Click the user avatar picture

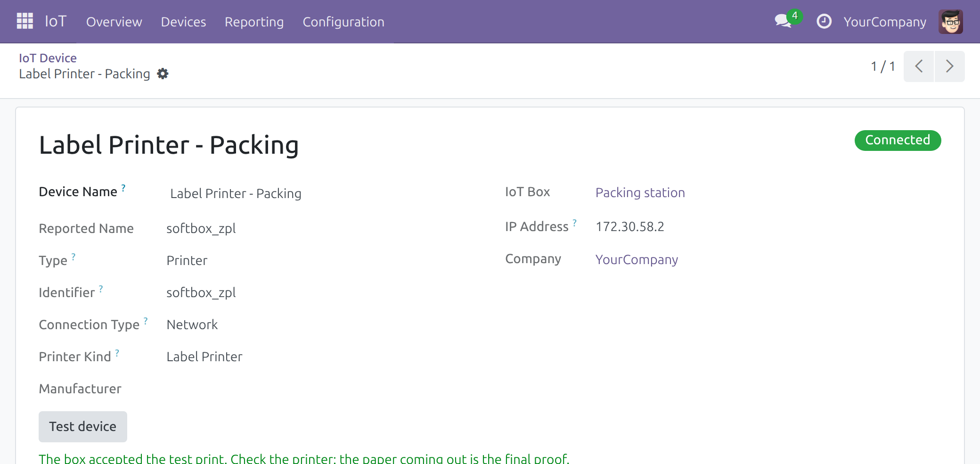[950, 22]
